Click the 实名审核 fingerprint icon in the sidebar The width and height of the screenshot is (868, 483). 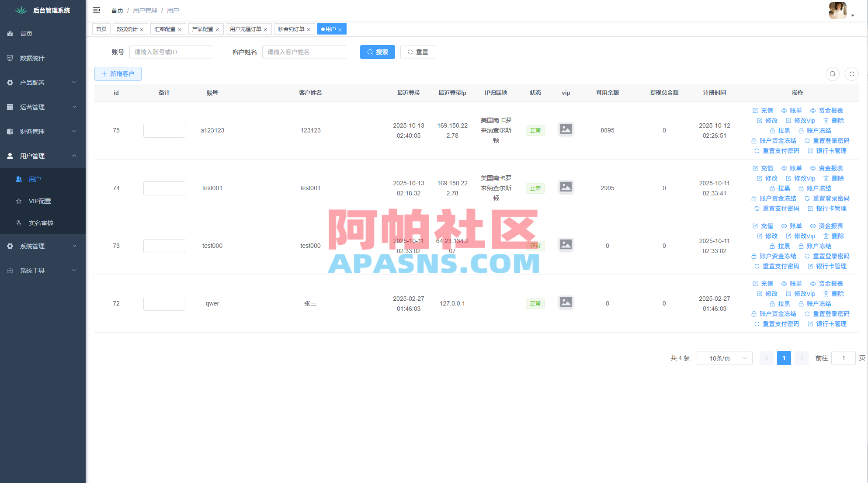[18, 223]
